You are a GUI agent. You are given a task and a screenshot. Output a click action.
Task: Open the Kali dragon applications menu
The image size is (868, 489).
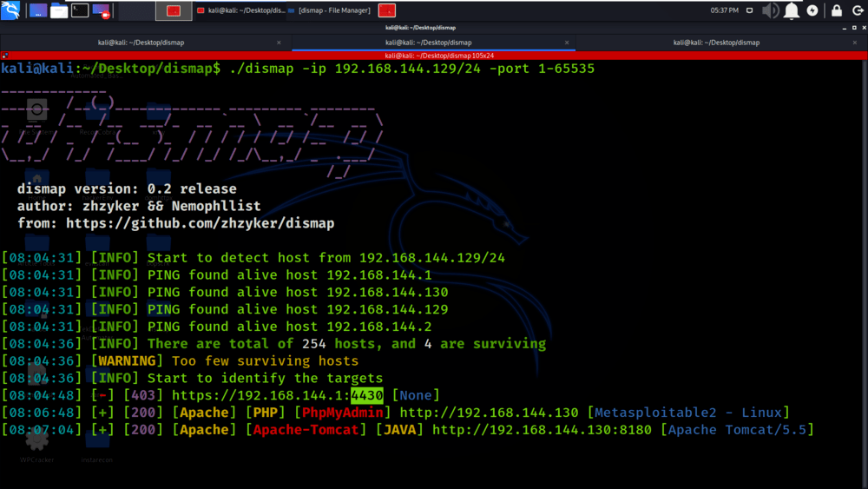pyautogui.click(x=10, y=10)
